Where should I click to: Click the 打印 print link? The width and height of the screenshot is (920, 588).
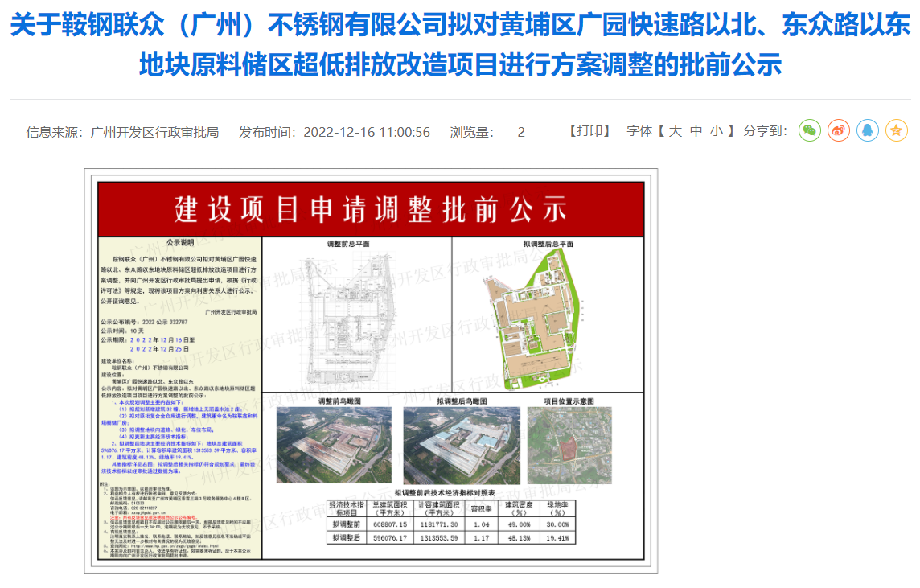589,131
